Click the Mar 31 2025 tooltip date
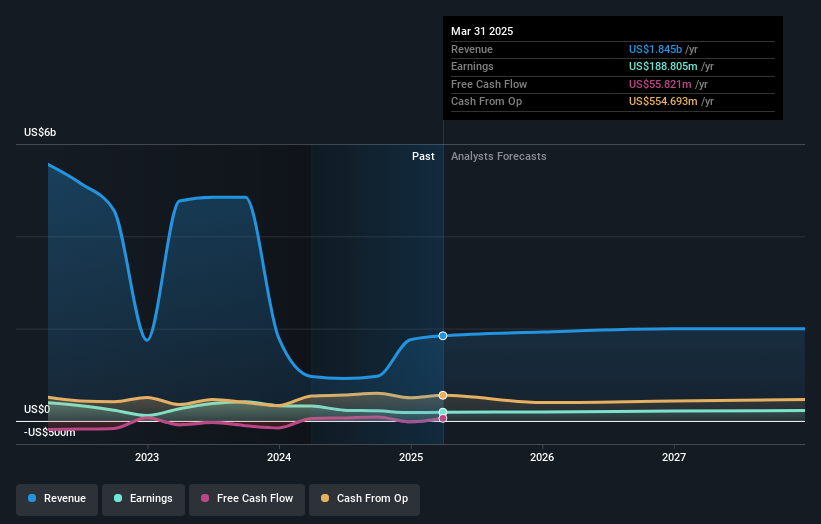 click(x=482, y=31)
